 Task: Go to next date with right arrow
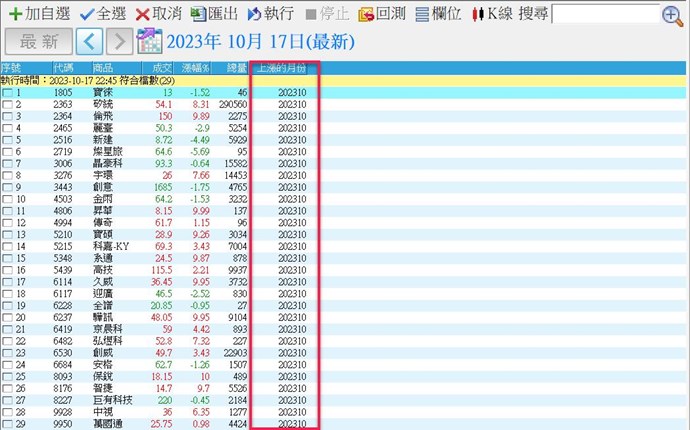pos(119,41)
